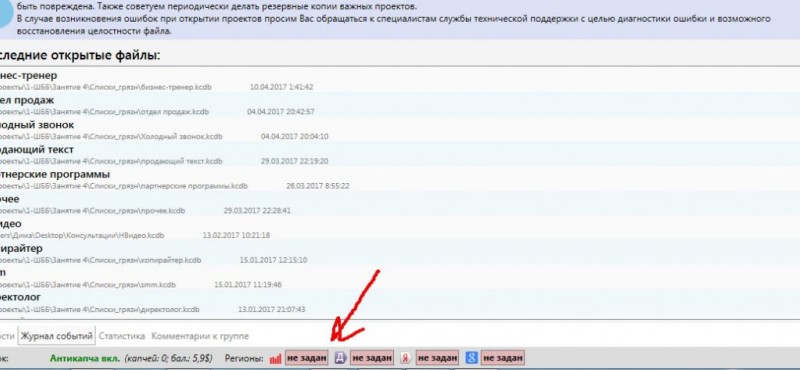This screenshot has width=800, height=370.
Task: Click the date 15.01.2017 11:19:46
Action: point(248,285)
